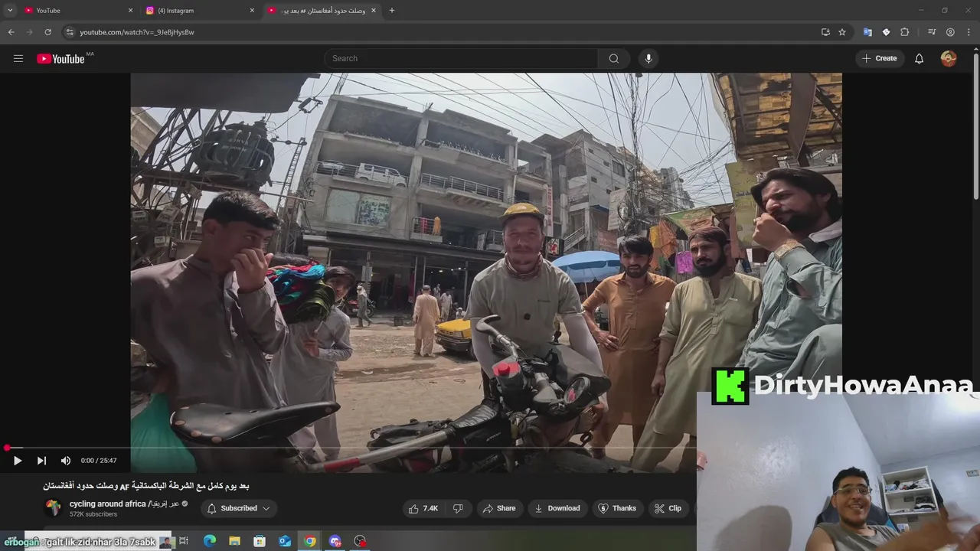The height and width of the screenshot is (551, 980).
Task: Click the page scrollbar thumb
Action: pos(975,128)
